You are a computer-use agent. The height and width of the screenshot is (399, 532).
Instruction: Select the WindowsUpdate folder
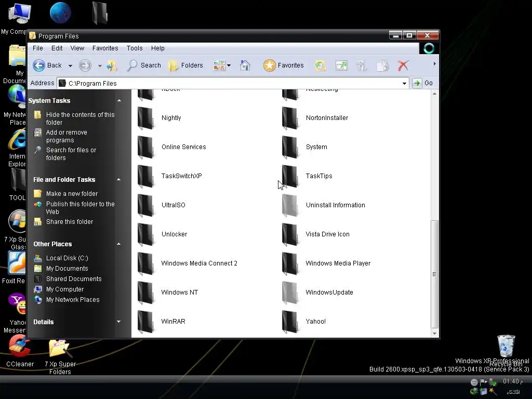pos(317,292)
